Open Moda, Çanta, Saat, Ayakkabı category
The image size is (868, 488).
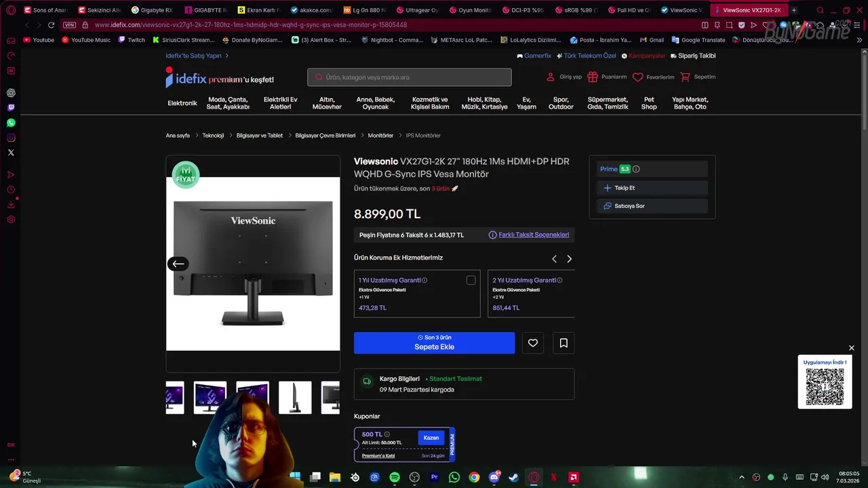[228, 103]
